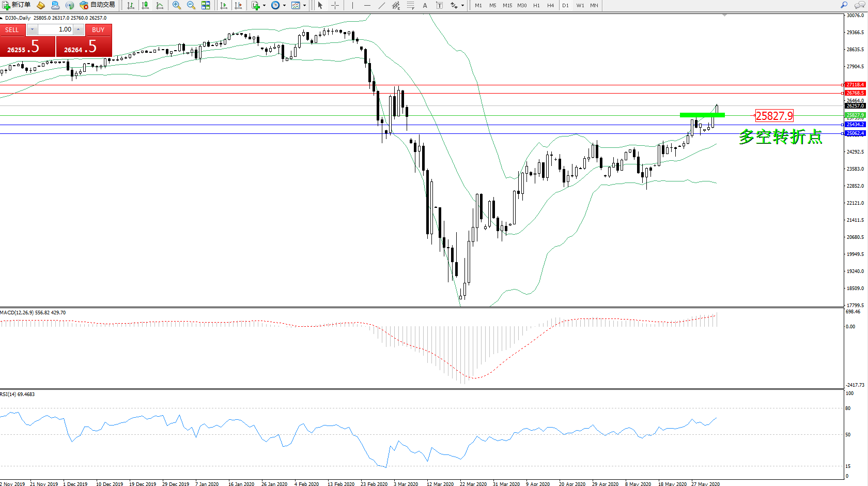Screen dimensions: 868x486
Task: Increase lot volume with up arrow
Action: point(78,29)
